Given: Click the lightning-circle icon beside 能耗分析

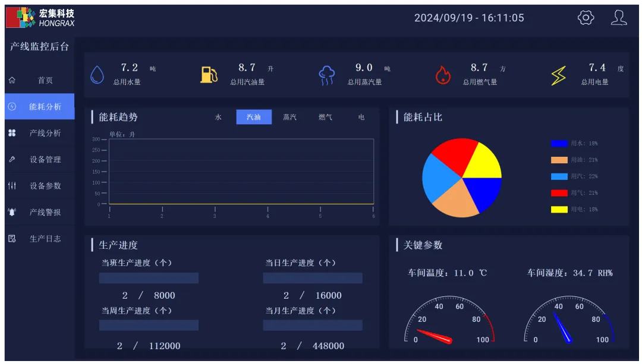Looking at the screenshot, I should 12,106.
